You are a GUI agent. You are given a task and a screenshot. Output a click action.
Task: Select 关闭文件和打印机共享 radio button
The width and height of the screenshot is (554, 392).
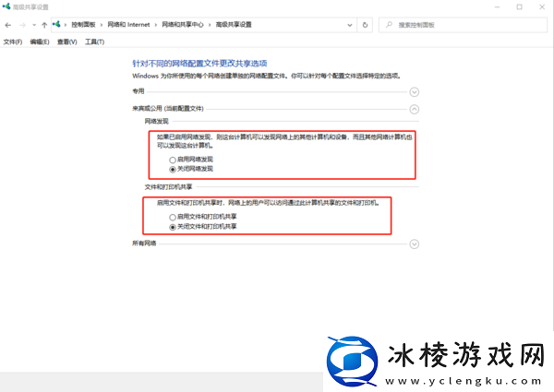click(173, 227)
